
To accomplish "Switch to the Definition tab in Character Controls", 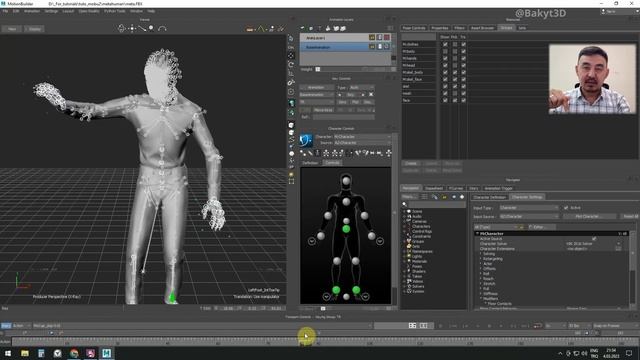I will point(311,162).
